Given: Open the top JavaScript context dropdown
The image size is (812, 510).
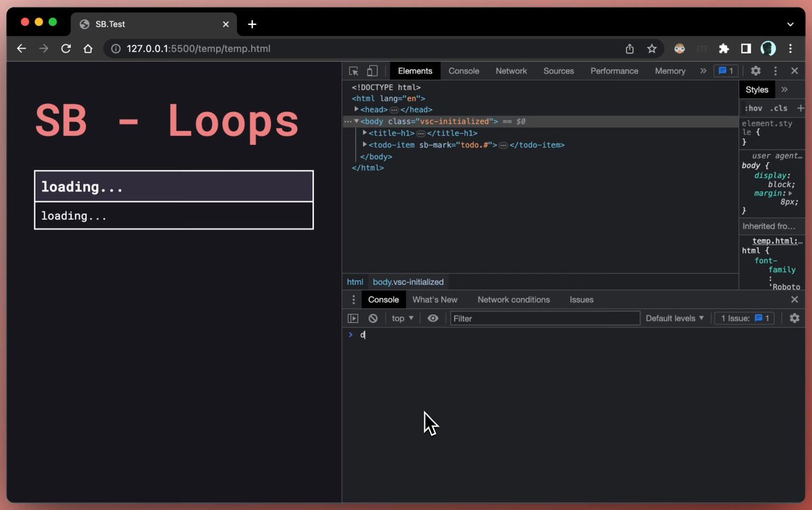Looking at the screenshot, I should (x=403, y=318).
